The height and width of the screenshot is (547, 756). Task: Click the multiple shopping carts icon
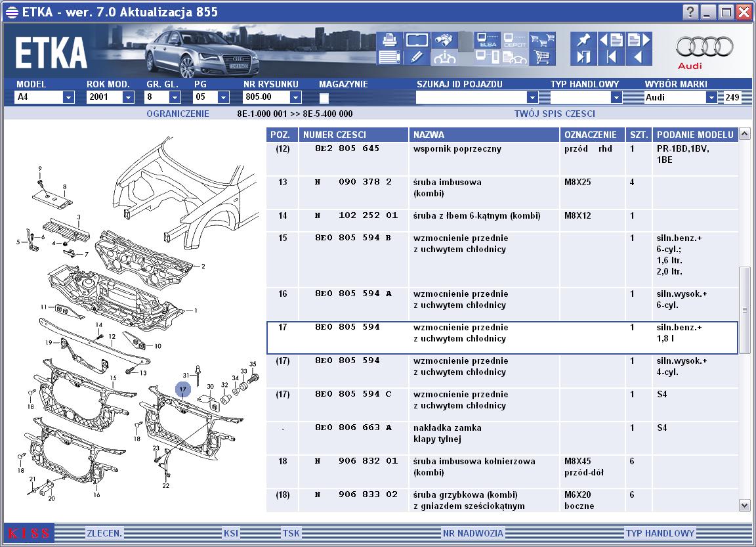542,39
